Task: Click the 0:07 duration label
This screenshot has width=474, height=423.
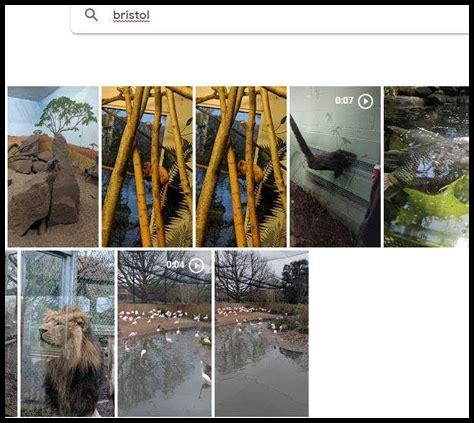Action: (344, 101)
